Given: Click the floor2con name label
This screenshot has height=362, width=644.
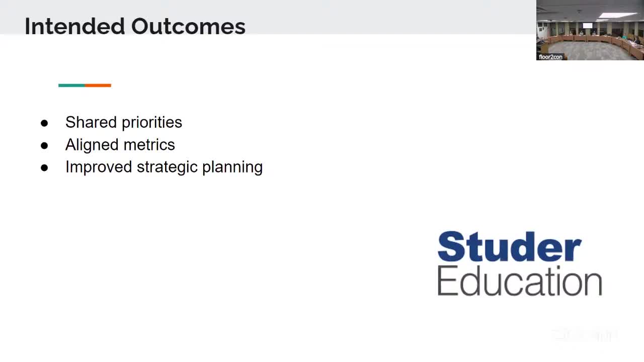Looking at the screenshot, I should pos(550,57).
